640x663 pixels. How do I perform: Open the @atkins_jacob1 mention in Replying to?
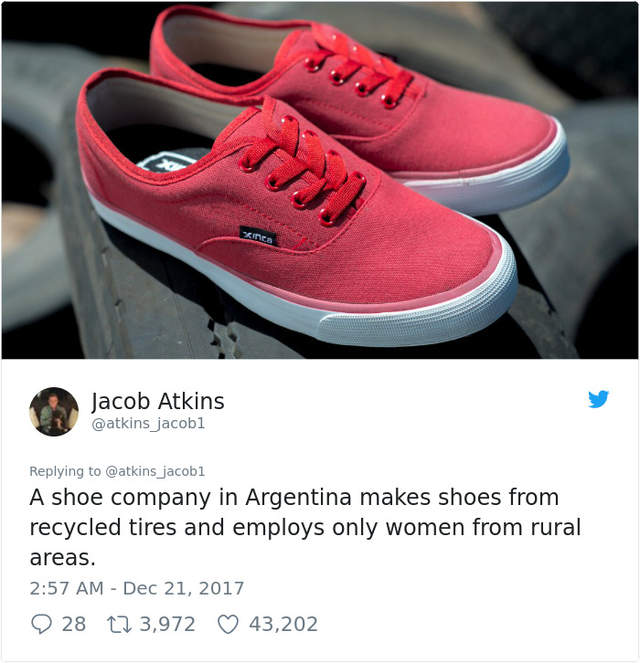coord(155,471)
